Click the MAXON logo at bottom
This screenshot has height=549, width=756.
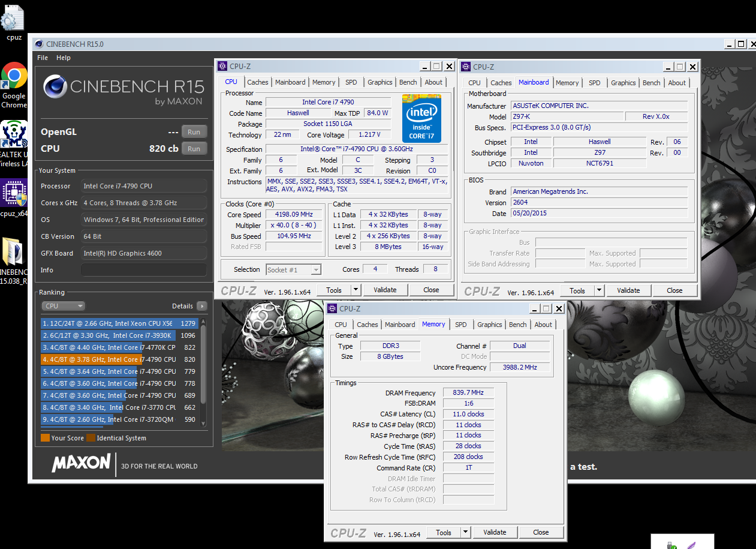click(81, 464)
